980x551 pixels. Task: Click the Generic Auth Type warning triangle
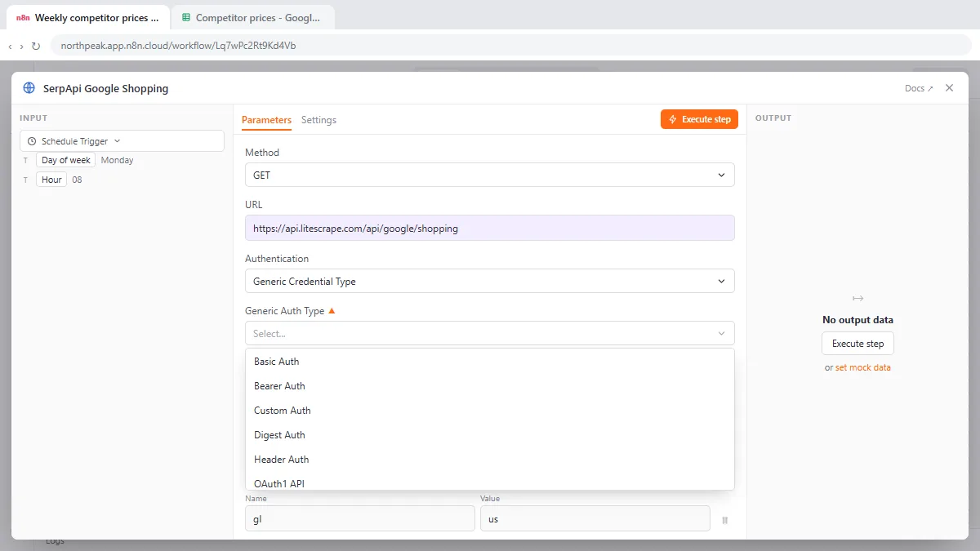pyautogui.click(x=332, y=311)
